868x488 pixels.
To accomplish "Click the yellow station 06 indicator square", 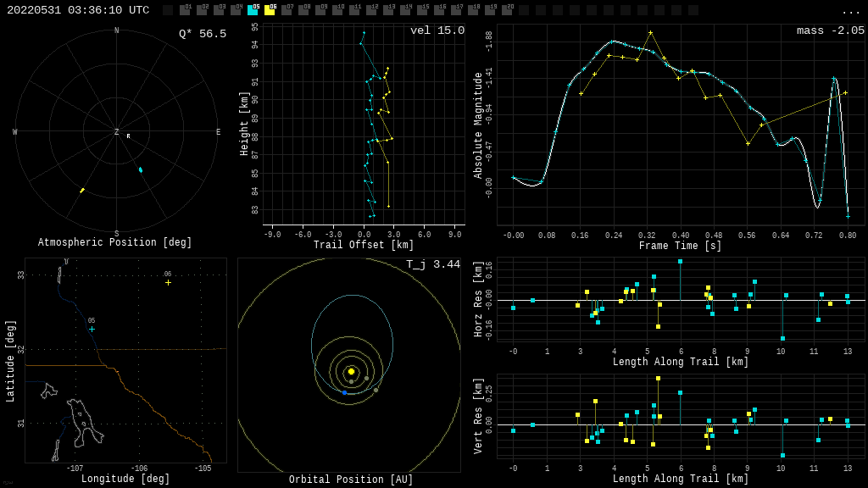I will [270, 10].
